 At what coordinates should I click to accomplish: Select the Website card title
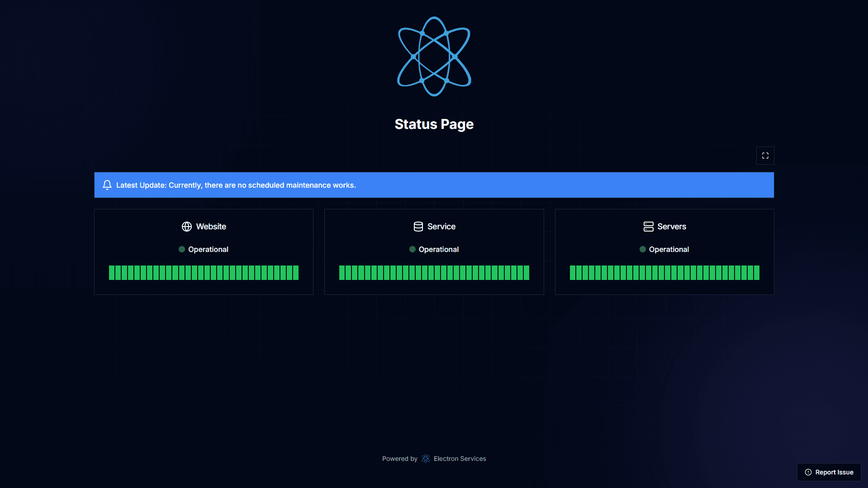(x=211, y=227)
